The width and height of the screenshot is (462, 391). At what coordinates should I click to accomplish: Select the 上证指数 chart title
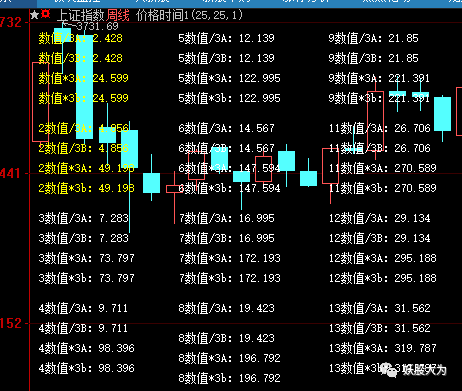(x=81, y=16)
